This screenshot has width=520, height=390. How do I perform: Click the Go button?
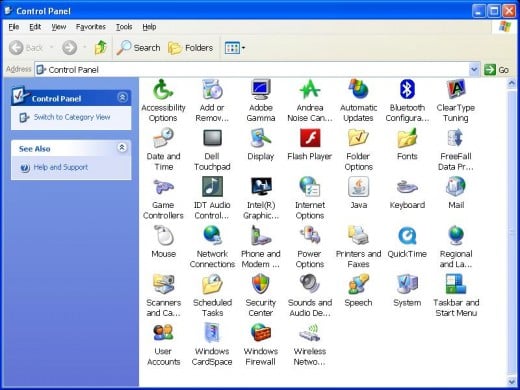(x=496, y=70)
